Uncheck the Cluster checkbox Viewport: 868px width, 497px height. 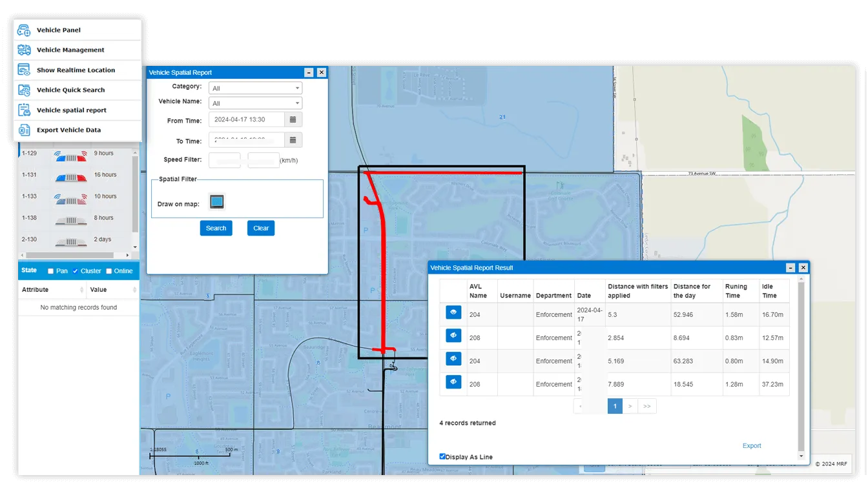[76, 271]
